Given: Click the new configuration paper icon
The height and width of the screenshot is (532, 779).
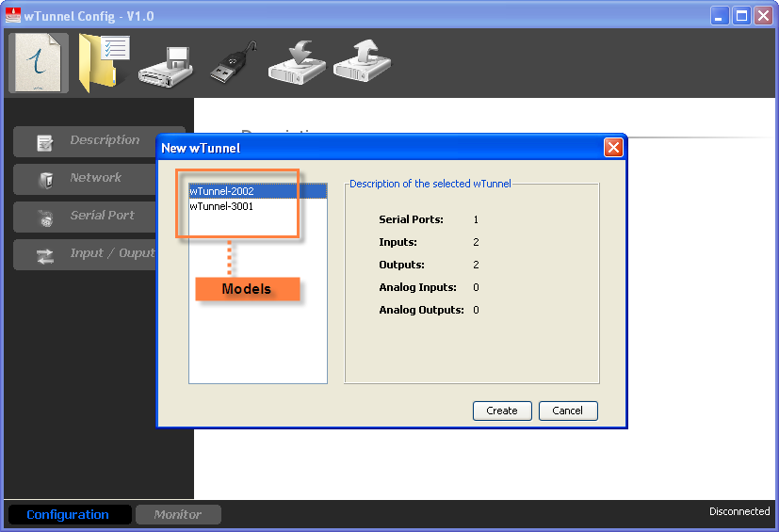Looking at the screenshot, I should pyautogui.click(x=39, y=64).
